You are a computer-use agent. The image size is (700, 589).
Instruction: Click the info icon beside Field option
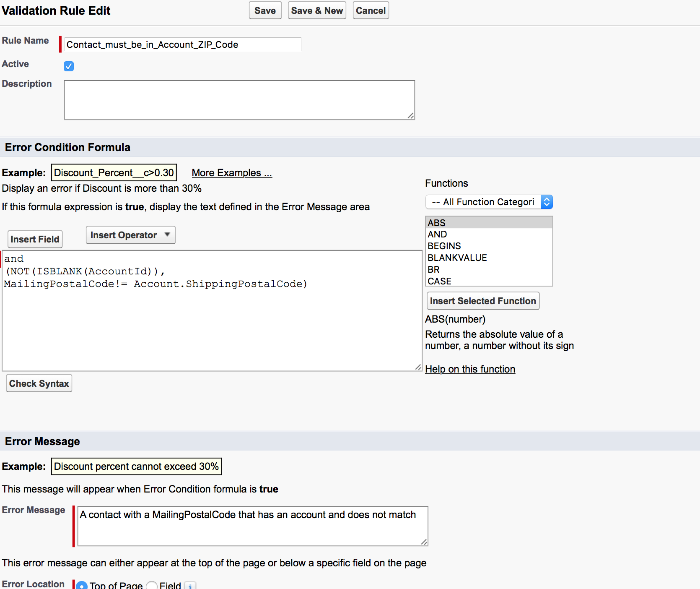[190, 586]
